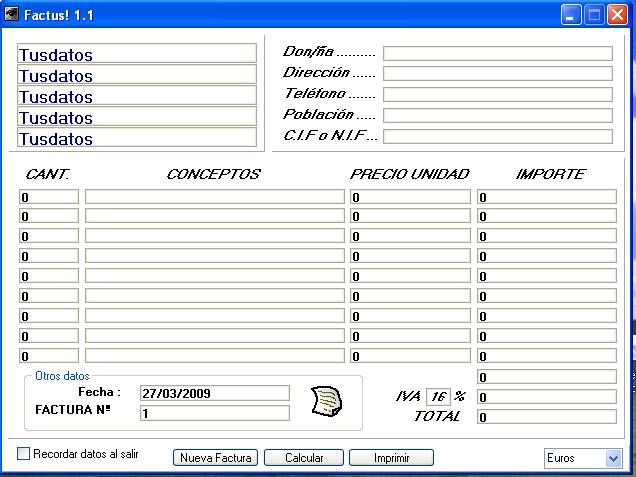The height and width of the screenshot is (477, 636).
Task: Focus the Don/ña name field
Action: (498, 54)
